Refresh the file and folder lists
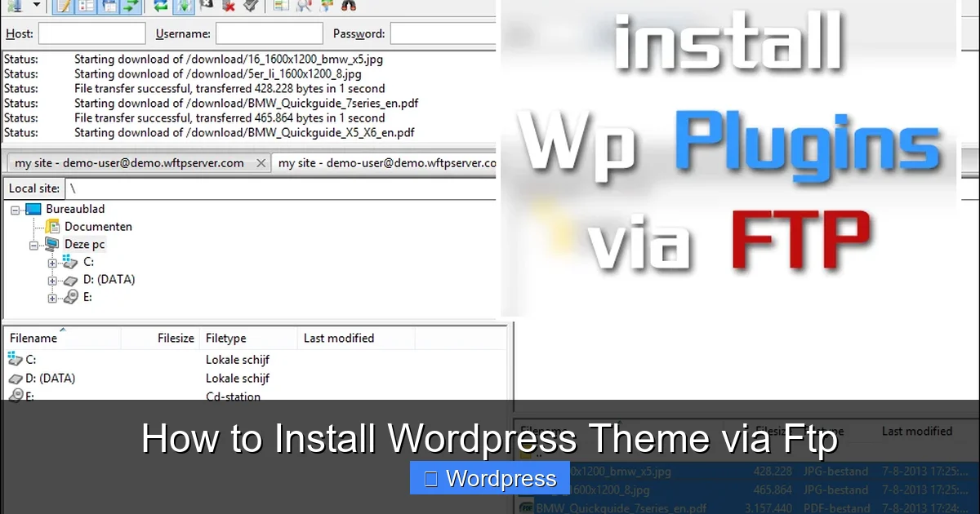This screenshot has height=514, width=980. click(x=161, y=6)
